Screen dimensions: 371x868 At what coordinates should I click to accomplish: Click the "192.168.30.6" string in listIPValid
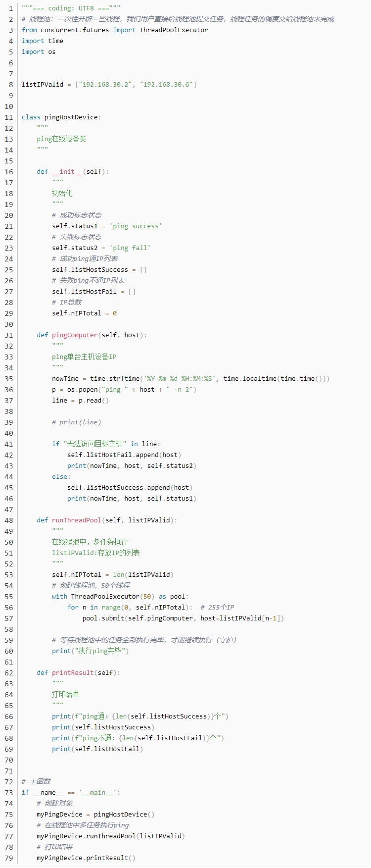166,85
